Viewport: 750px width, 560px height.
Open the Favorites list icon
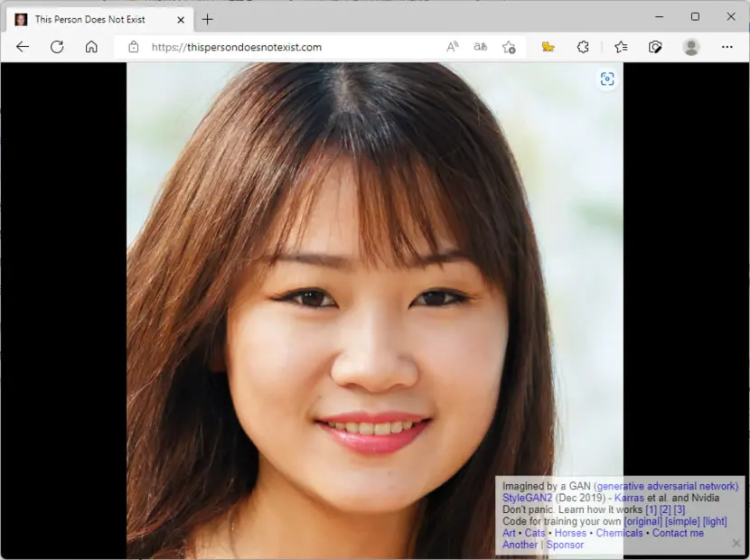click(621, 47)
